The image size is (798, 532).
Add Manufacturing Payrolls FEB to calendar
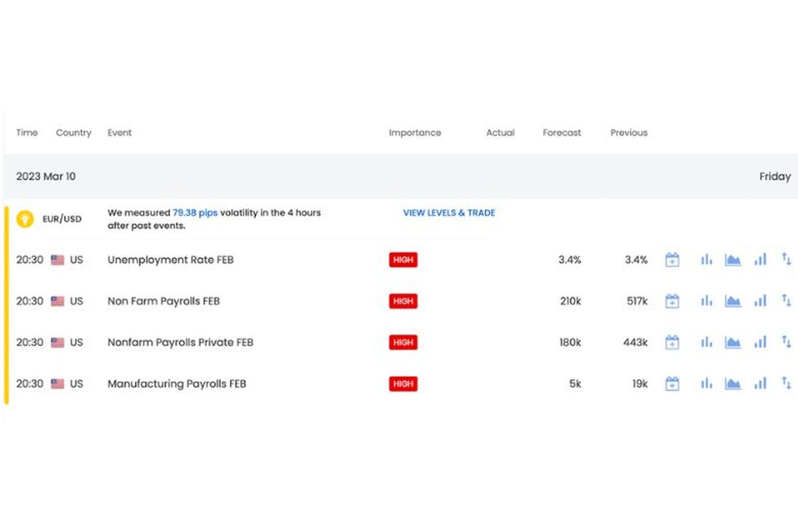pyautogui.click(x=672, y=384)
